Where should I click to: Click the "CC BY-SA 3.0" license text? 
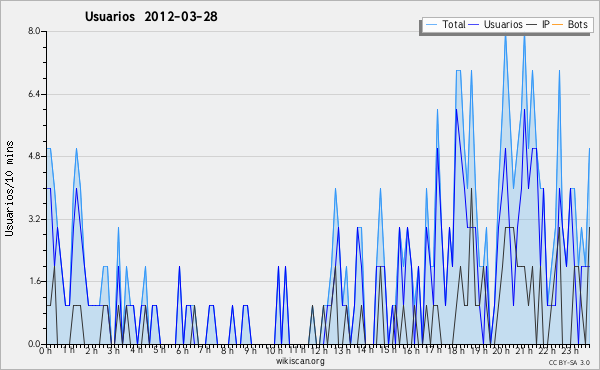569,363
